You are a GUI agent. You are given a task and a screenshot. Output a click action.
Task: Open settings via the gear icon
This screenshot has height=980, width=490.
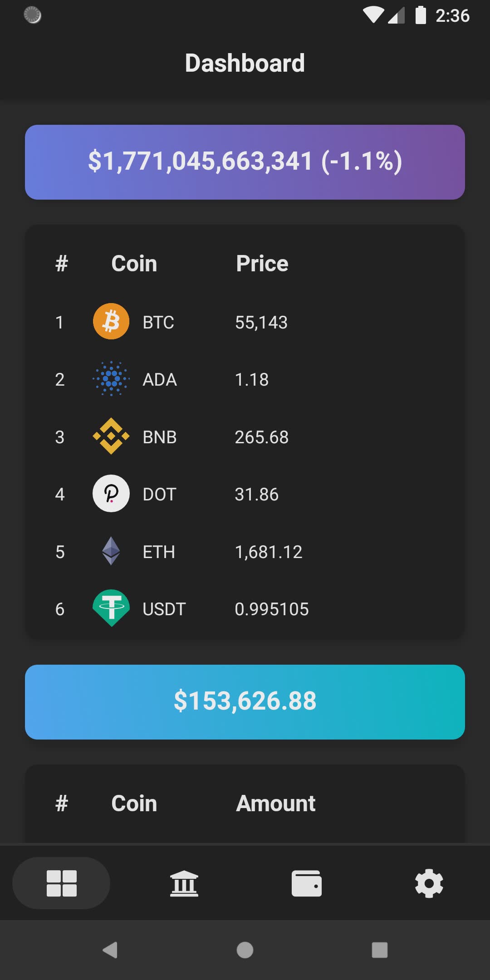tap(429, 883)
